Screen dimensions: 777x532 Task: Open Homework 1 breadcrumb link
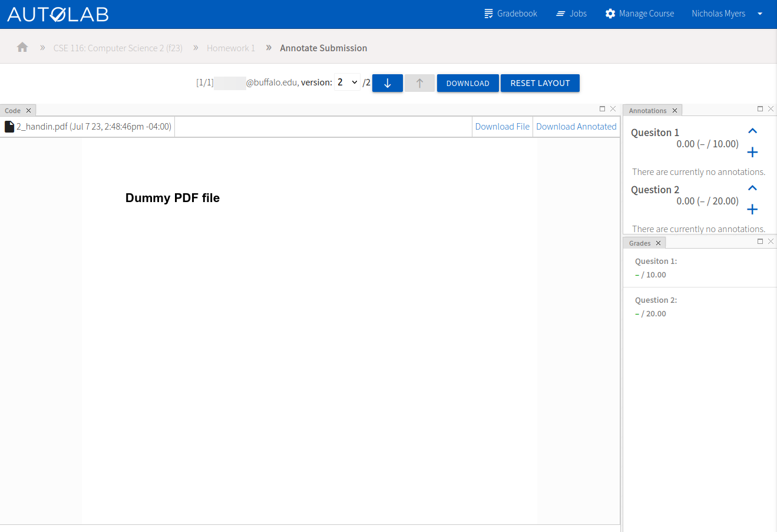231,48
